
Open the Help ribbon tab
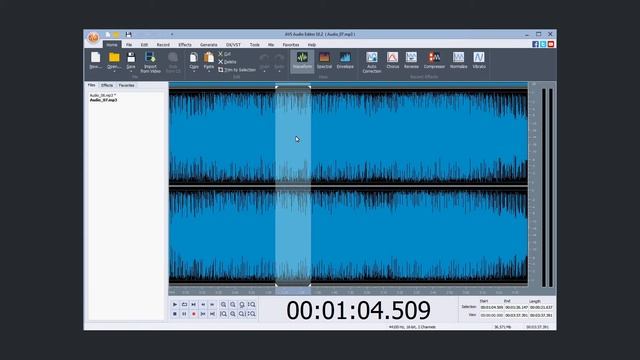coord(312,44)
